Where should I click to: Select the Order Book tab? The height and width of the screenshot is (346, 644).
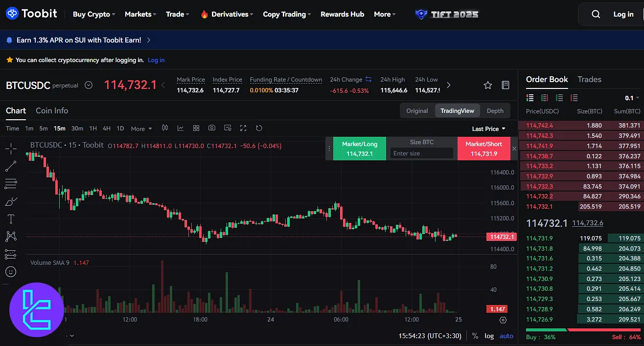pyautogui.click(x=547, y=79)
